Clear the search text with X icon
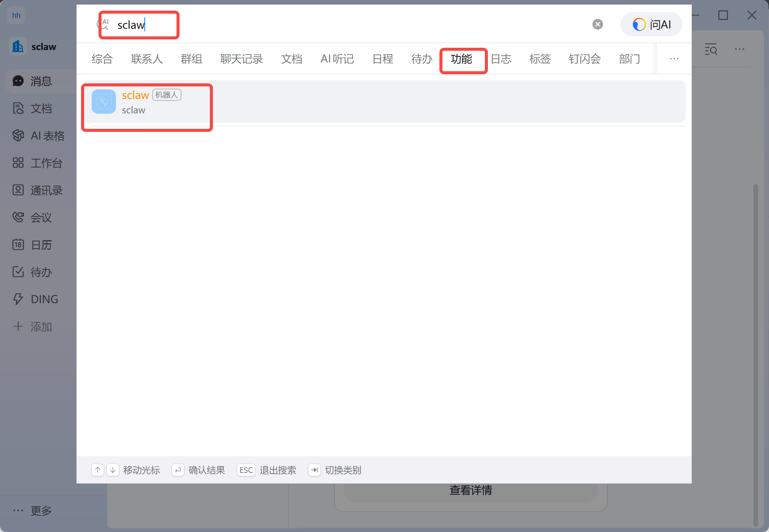 [x=597, y=24]
